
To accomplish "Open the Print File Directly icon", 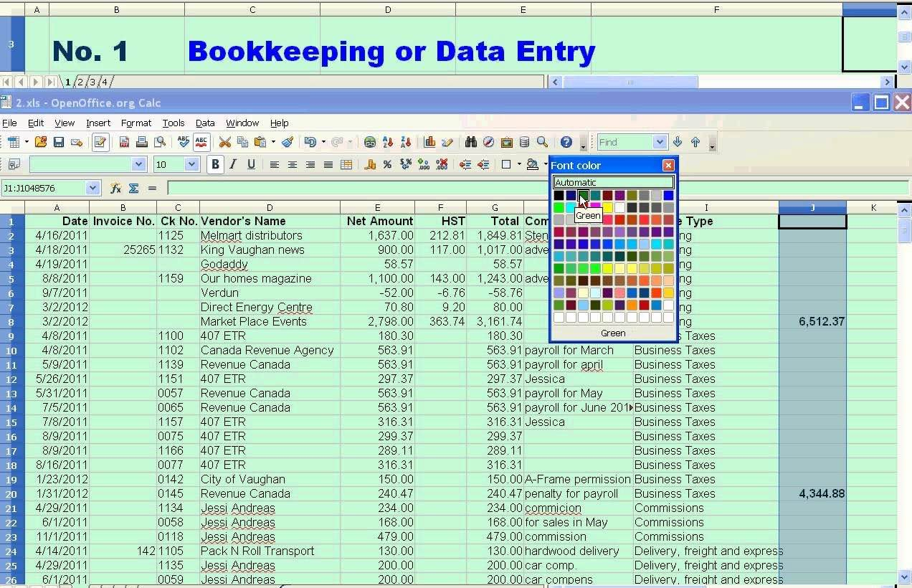I will [x=140, y=142].
